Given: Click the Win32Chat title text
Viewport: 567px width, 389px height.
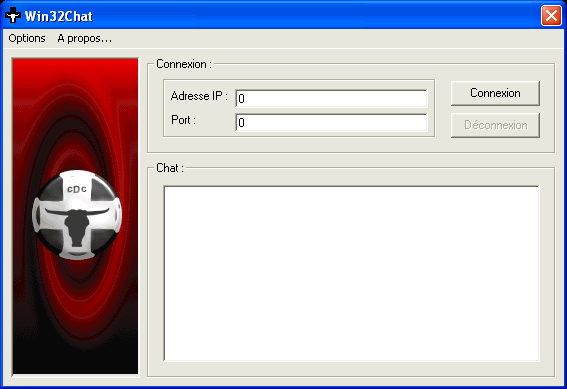Looking at the screenshot, I should tap(59, 16).
